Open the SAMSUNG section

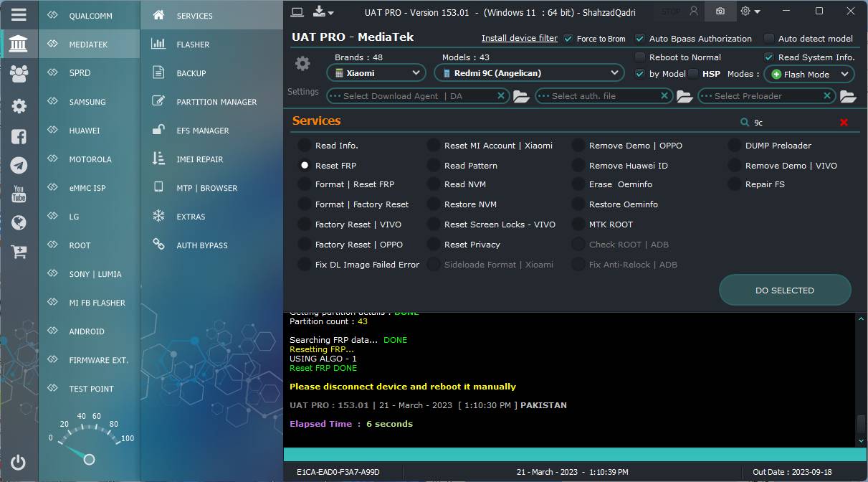tap(90, 102)
